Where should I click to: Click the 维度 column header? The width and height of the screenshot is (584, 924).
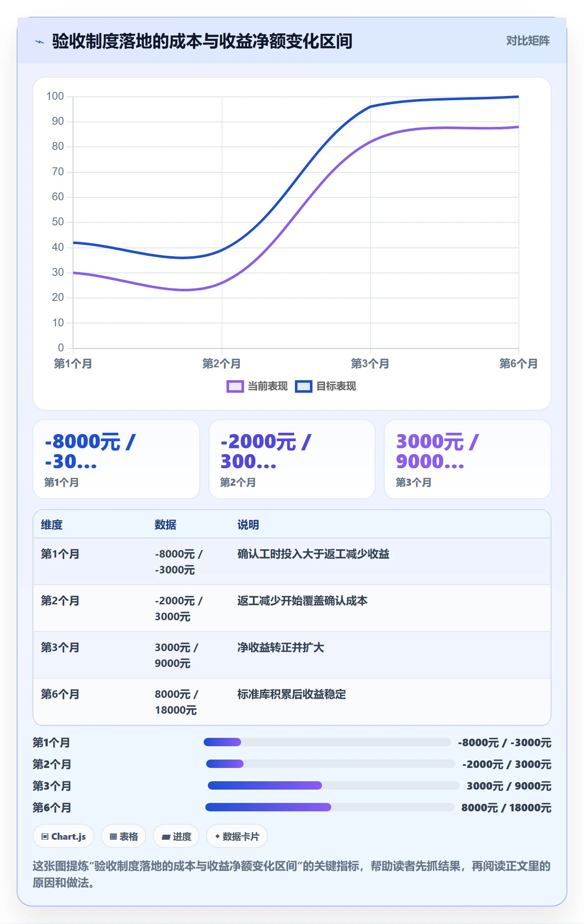pos(52,525)
